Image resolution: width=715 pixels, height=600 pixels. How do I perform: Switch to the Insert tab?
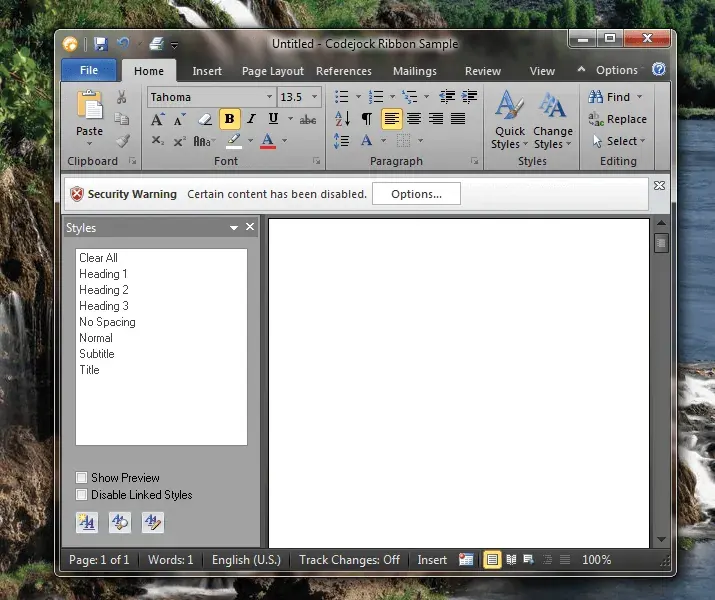[207, 71]
